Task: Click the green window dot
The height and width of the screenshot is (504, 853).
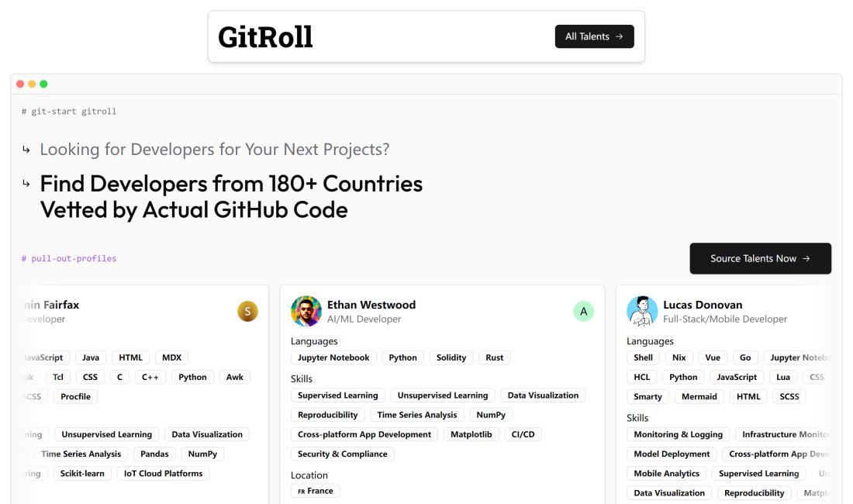Action: [x=43, y=84]
